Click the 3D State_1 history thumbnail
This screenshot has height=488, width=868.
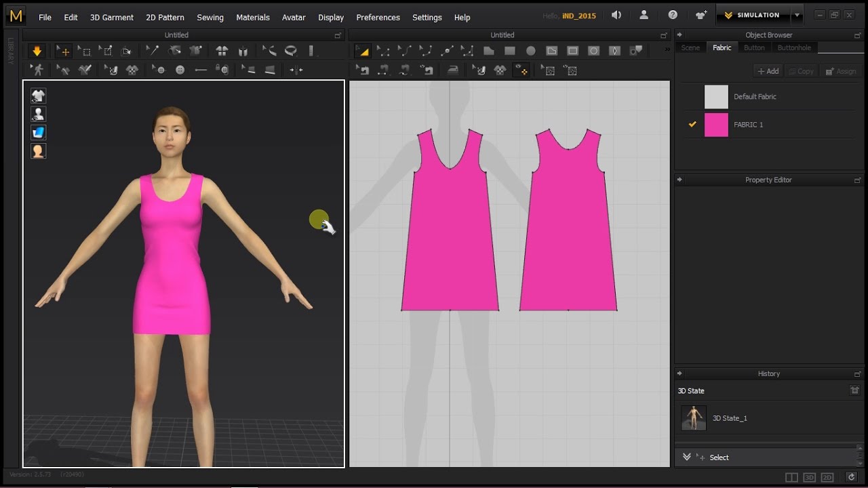(x=694, y=418)
